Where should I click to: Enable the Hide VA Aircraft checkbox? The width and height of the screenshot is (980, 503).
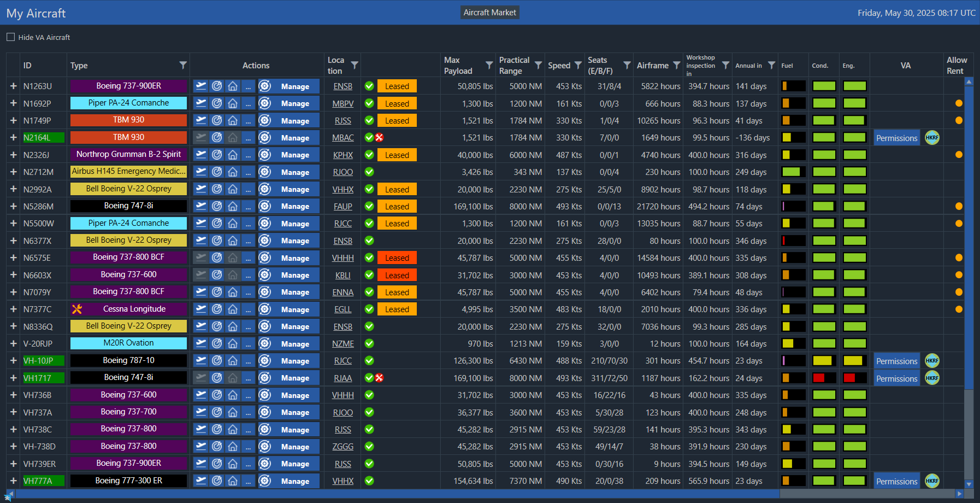click(10, 37)
